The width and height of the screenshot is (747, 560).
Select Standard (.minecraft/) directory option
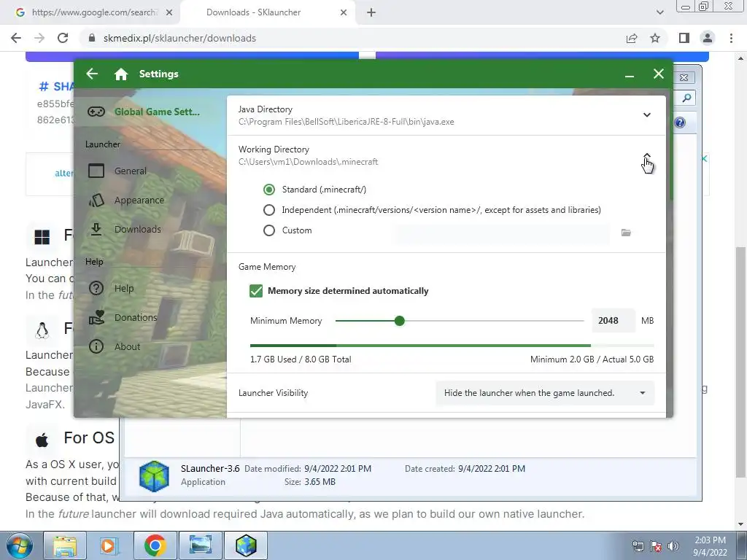coord(269,190)
